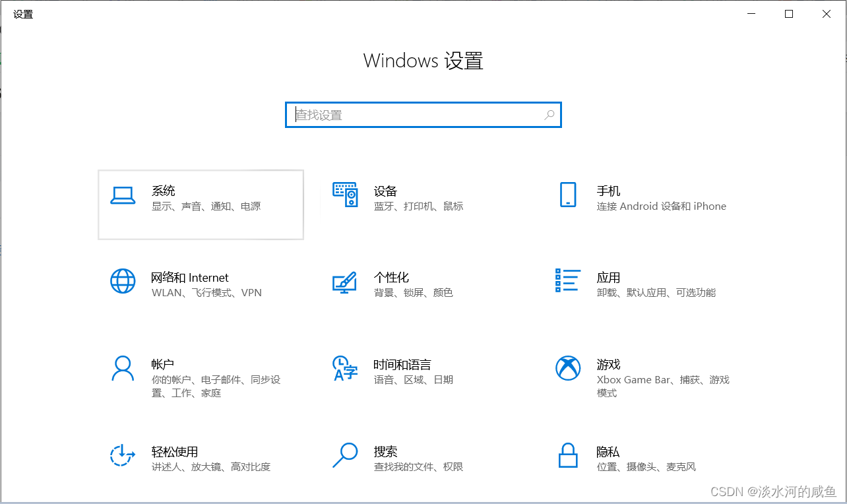Minimize the 设置 window
847x504 pixels.
(x=751, y=14)
